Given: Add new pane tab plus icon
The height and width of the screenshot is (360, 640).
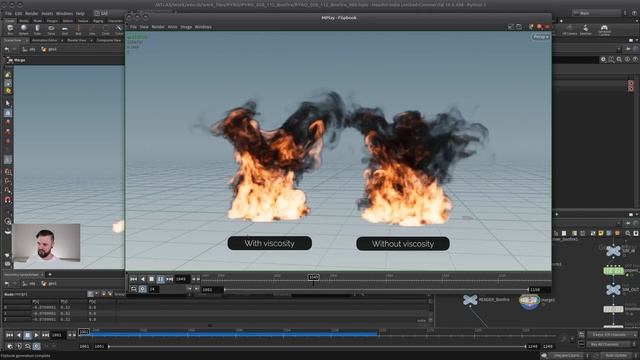Looking at the screenshot, I should pos(50,275).
